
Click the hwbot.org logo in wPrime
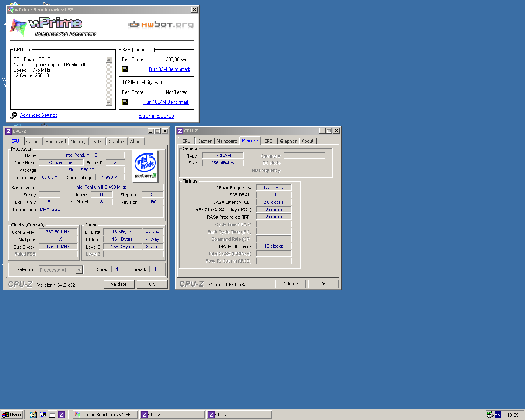pos(161,25)
